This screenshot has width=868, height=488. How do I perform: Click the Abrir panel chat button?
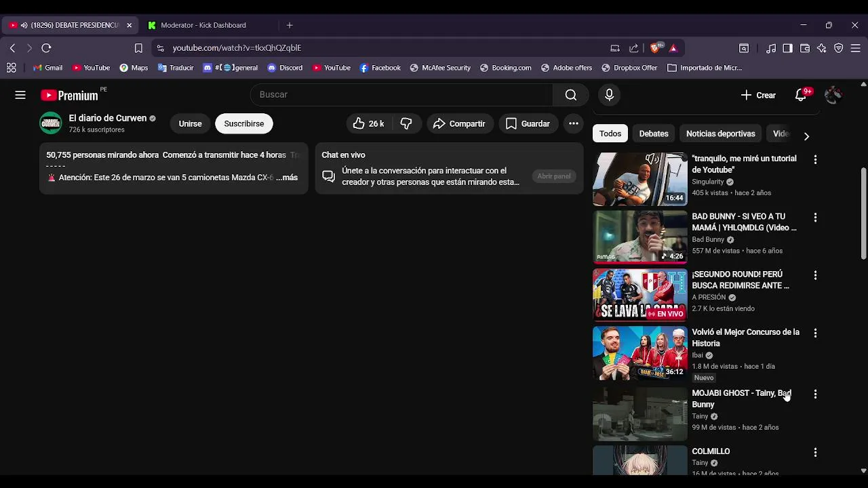pos(554,176)
